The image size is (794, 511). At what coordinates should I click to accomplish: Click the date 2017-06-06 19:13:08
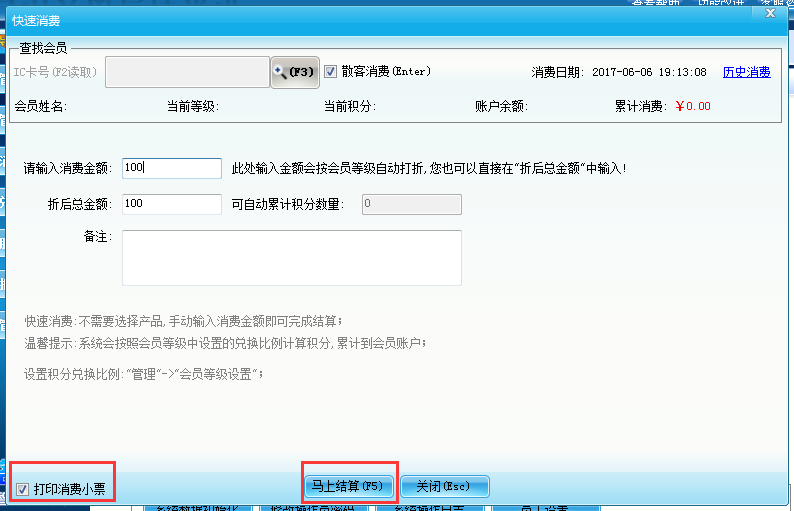click(x=649, y=72)
